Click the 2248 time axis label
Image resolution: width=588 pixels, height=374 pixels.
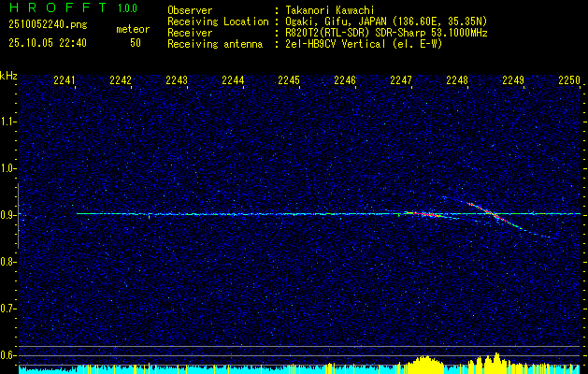pyautogui.click(x=457, y=80)
